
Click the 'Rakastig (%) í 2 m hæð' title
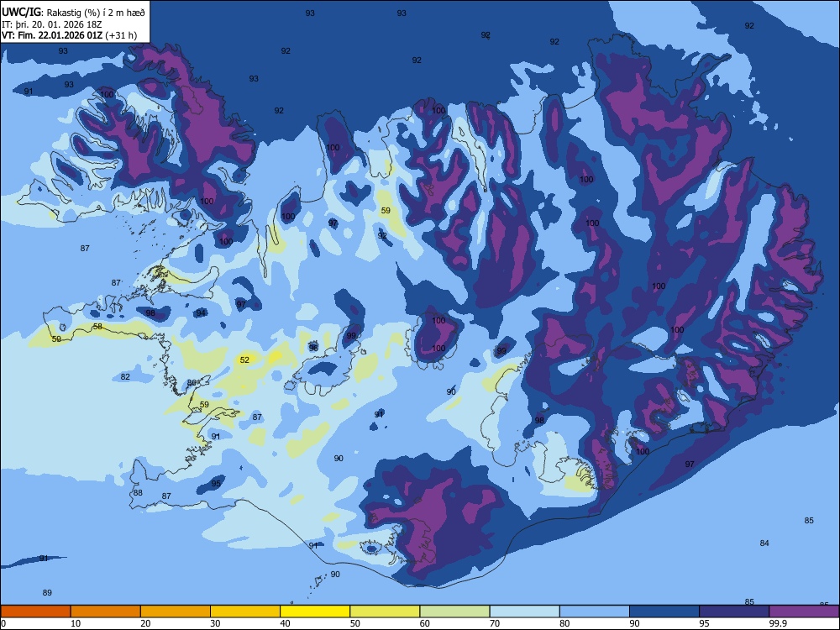(96, 13)
